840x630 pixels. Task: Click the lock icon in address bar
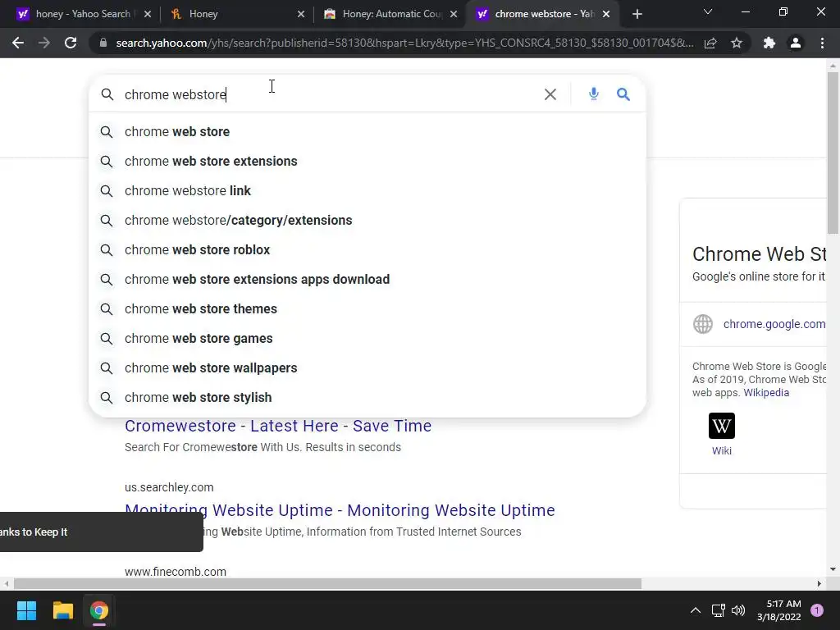(x=103, y=43)
